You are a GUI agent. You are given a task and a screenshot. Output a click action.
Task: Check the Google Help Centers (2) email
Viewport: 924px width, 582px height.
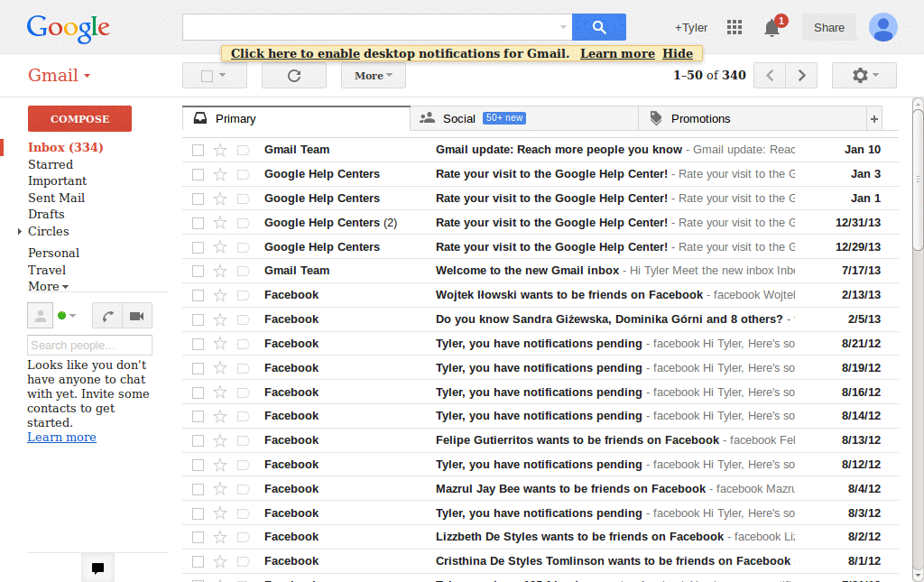point(198,223)
